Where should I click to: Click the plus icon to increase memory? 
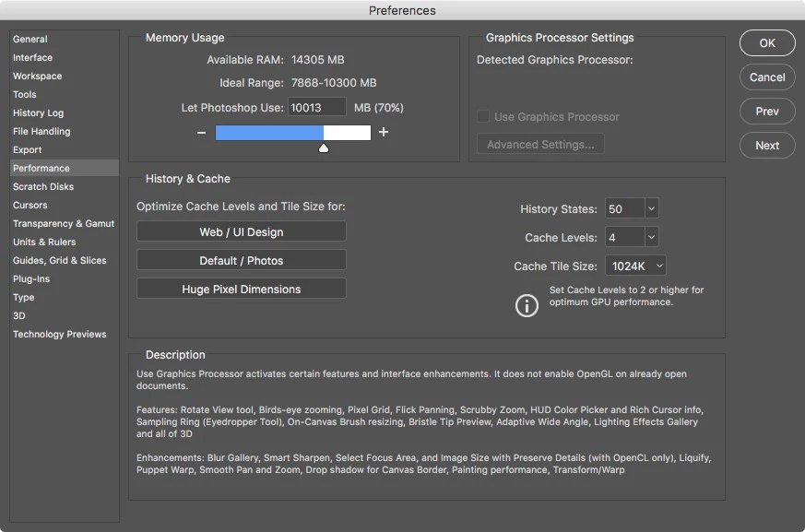(384, 132)
